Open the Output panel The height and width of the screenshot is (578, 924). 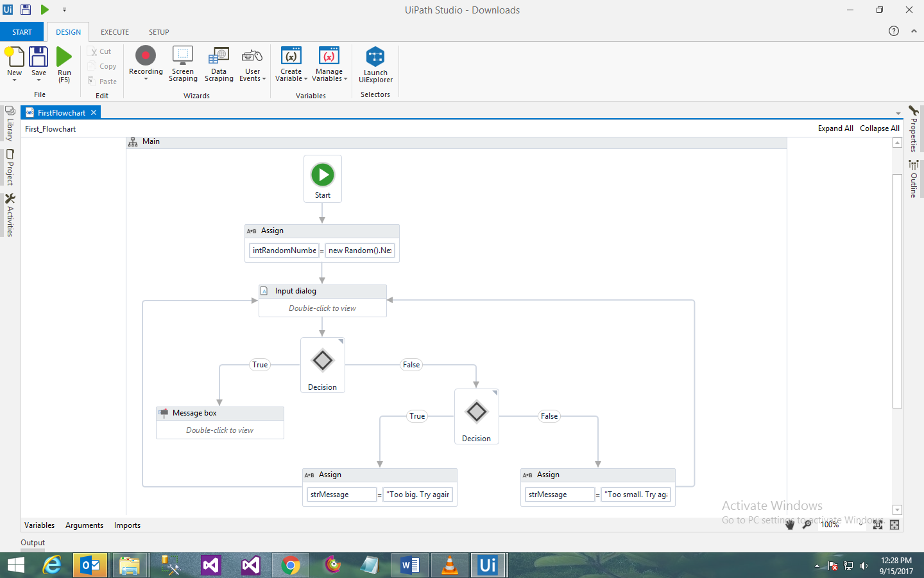(33, 543)
